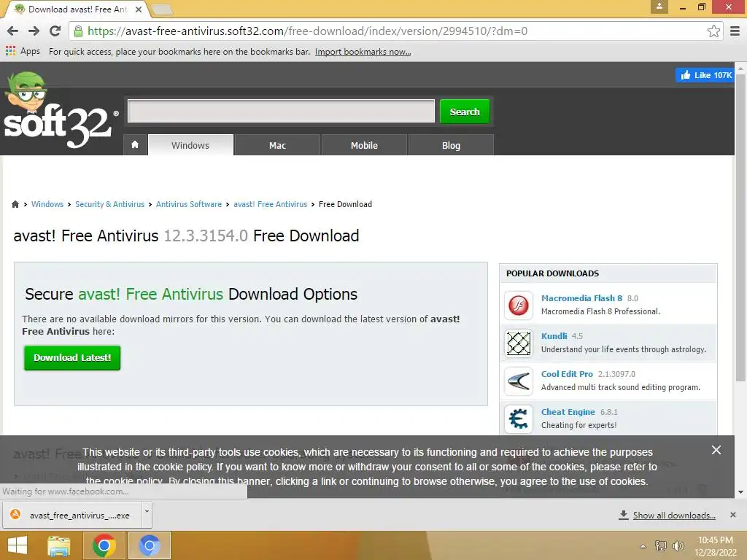Click the green Search button
This screenshot has width=747, height=560.
[x=465, y=112]
